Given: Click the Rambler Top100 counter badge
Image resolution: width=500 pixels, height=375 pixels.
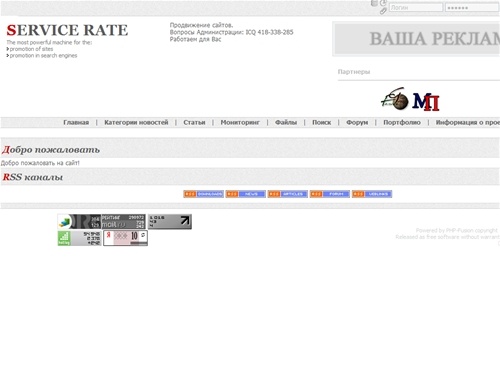Looking at the screenshot, I should (79, 221).
